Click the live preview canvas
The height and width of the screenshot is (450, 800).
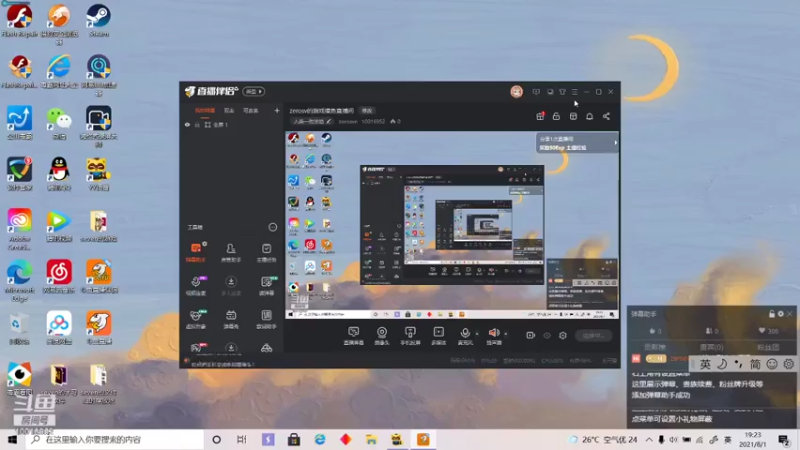(x=452, y=225)
